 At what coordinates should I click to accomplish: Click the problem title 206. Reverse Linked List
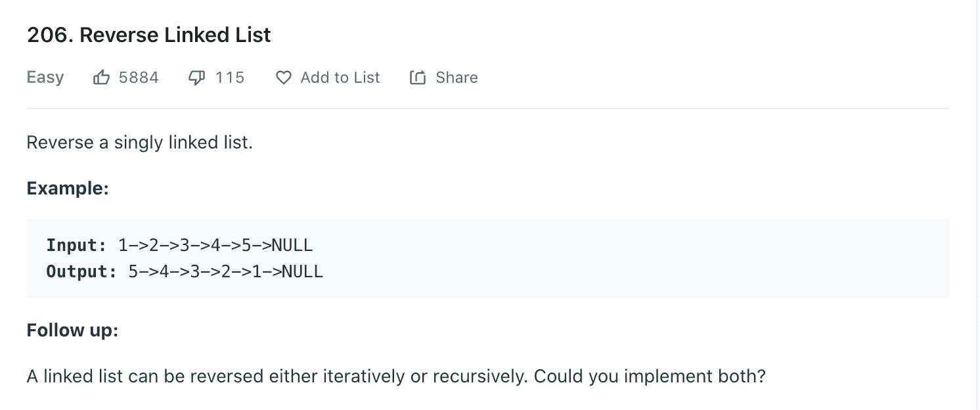click(148, 34)
